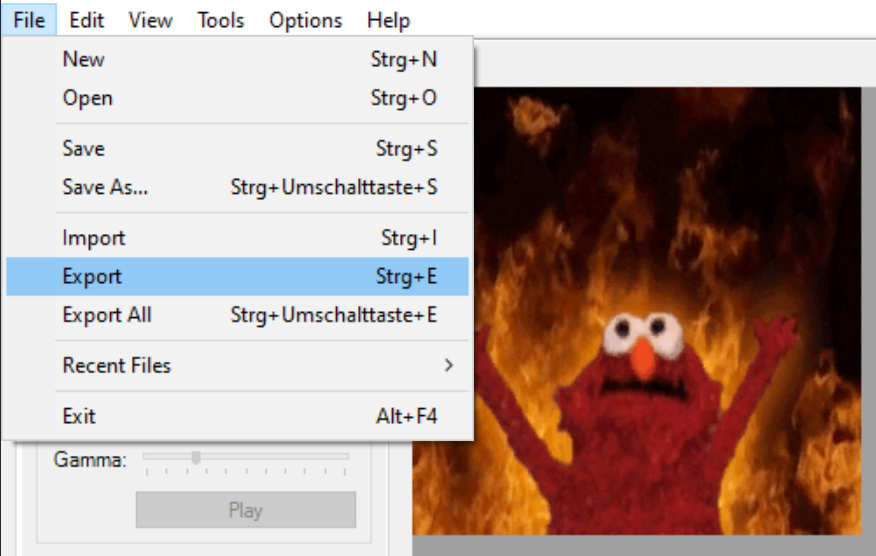Open the View menu
Screen dimensions: 876x556
pyautogui.click(x=150, y=20)
